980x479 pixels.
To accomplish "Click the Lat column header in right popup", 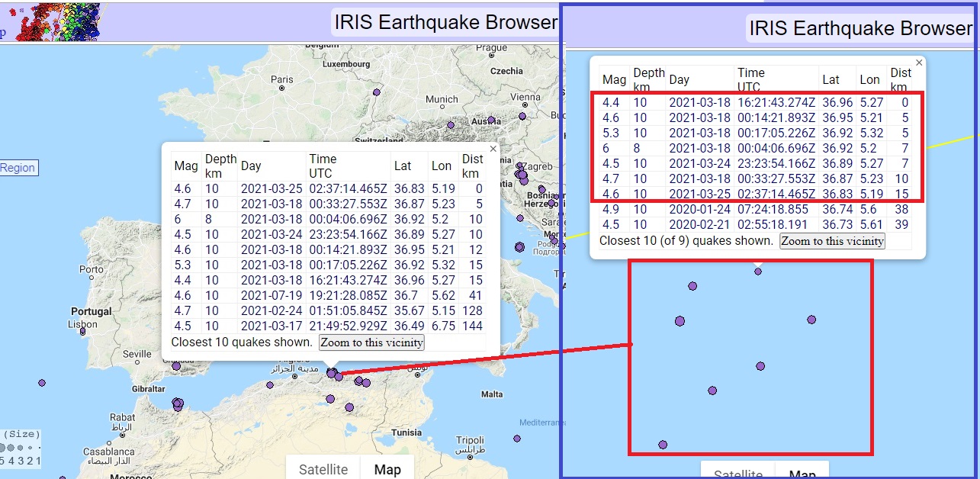I will [831, 79].
